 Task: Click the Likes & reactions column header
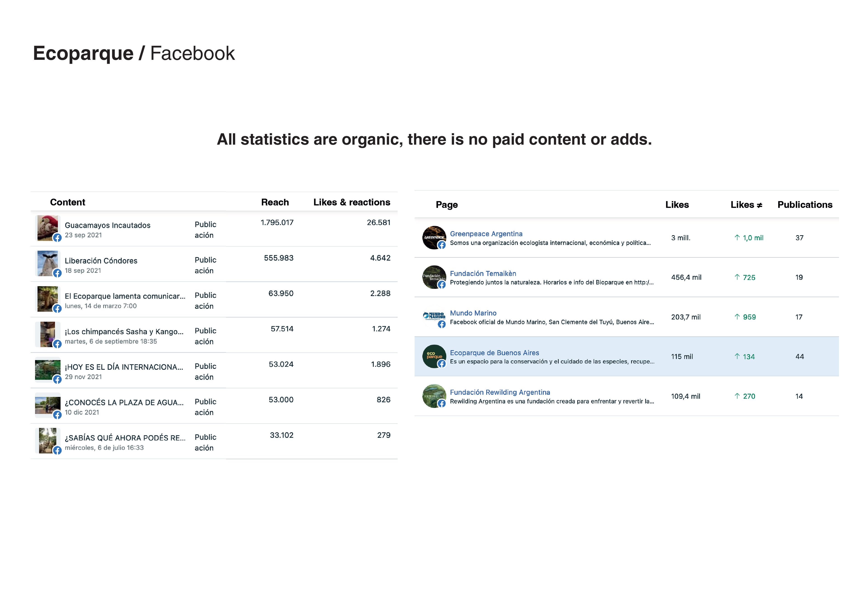pos(351,202)
